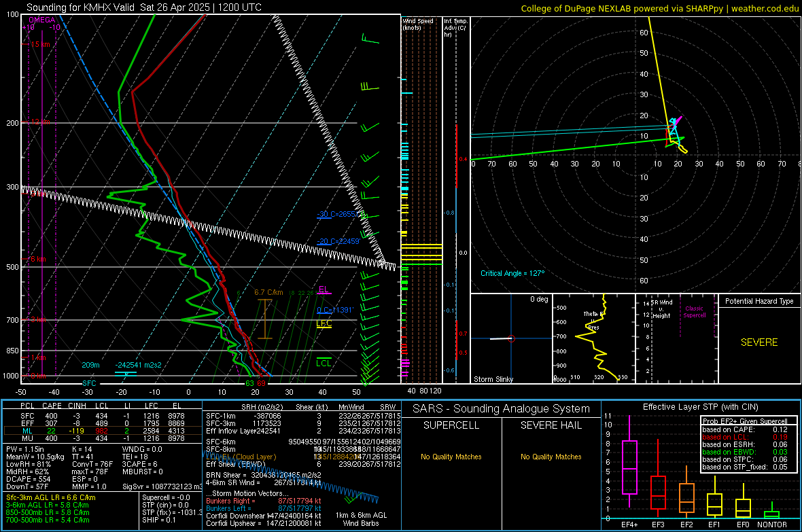Select the EFF parcel row
Viewport: 802px width, 532px height.
[103, 423]
